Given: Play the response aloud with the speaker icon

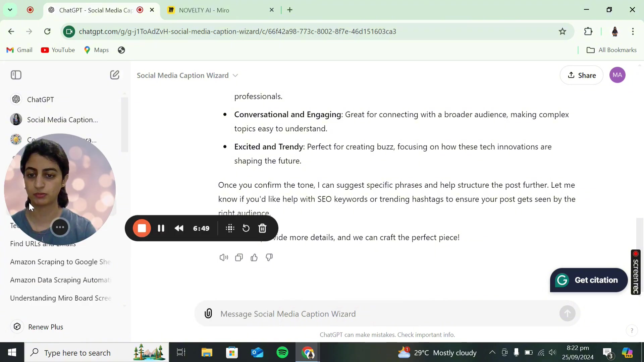Looking at the screenshot, I should 224,257.
